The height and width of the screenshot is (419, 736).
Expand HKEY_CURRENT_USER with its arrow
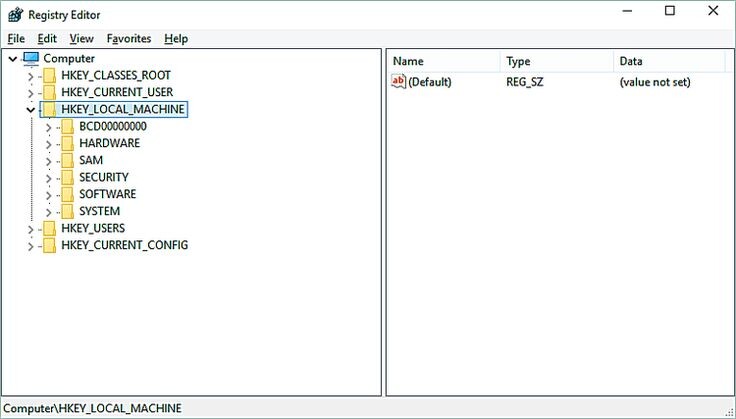click(x=31, y=93)
